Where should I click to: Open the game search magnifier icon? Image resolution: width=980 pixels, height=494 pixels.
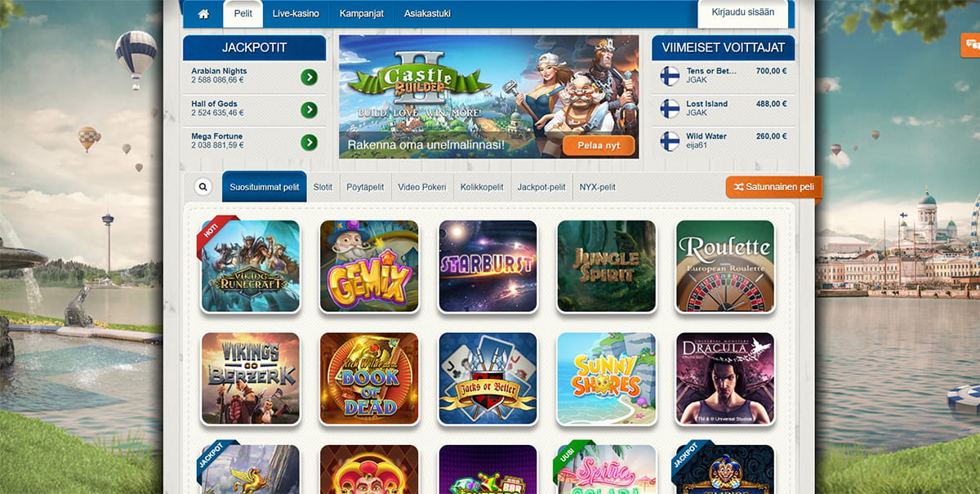pos(203,187)
